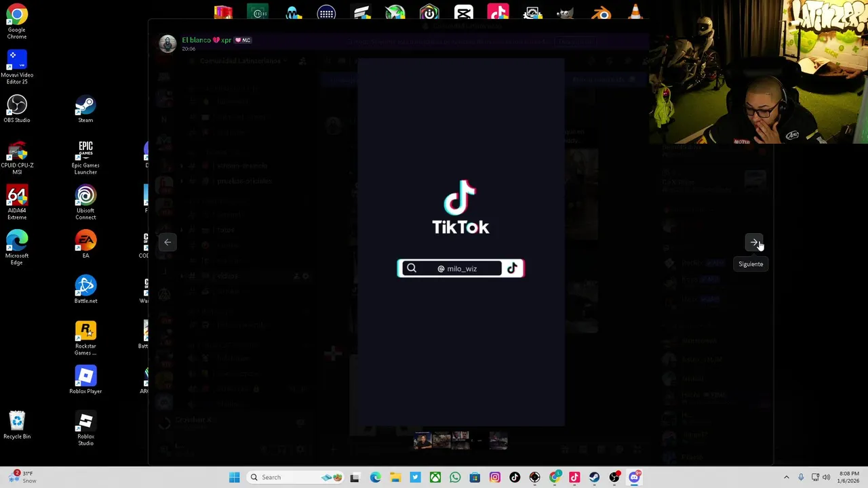This screenshot has width=868, height=488.
Task: Open Steam desktop shortcut
Action: 85,108
